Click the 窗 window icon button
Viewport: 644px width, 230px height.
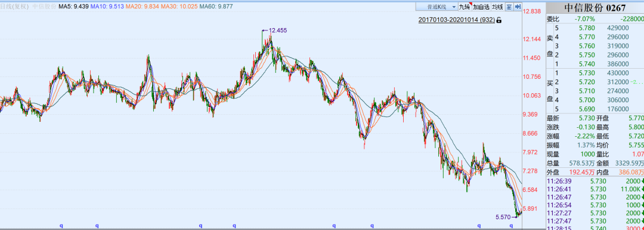coord(509,7)
